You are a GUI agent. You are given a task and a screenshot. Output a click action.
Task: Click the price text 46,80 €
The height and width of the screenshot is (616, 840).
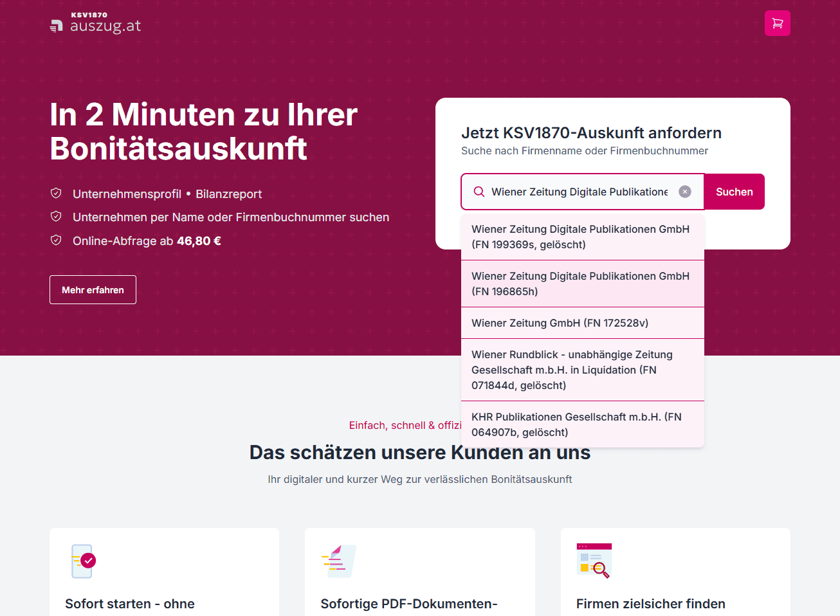pos(199,241)
